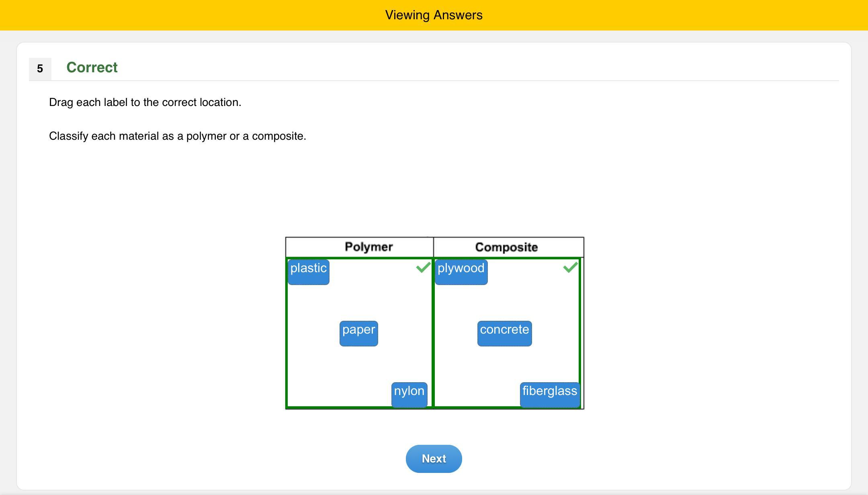
Task: Click green checkmark in Composite column
Action: 570,267
